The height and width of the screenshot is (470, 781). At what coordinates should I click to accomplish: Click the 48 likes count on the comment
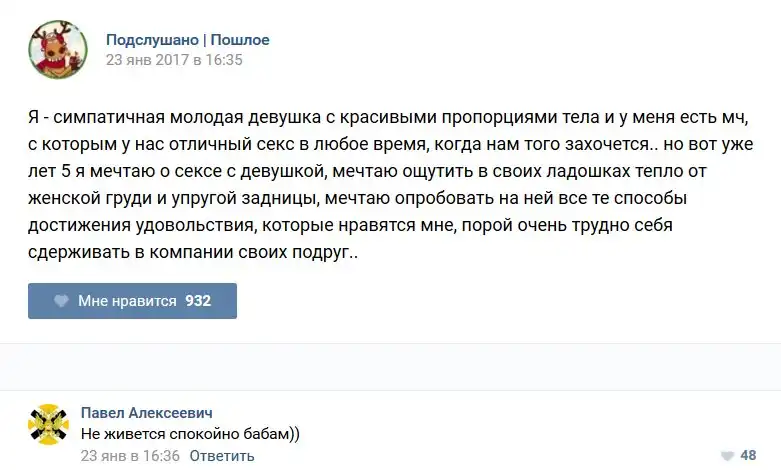pyautogui.click(x=748, y=455)
